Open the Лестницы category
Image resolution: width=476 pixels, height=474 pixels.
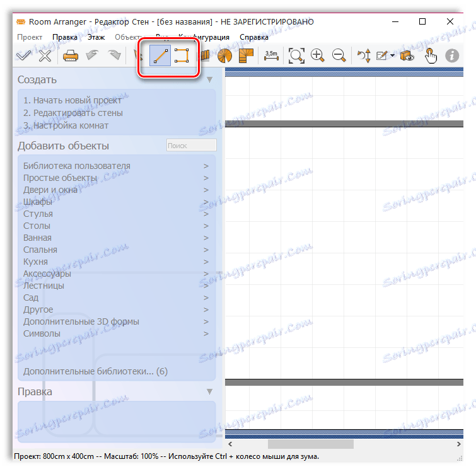click(x=44, y=286)
